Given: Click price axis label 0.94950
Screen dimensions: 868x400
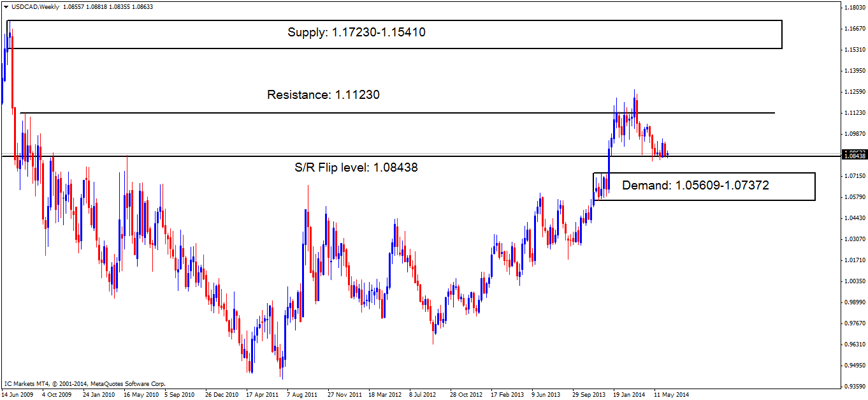Looking at the screenshot, I should point(854,366).
